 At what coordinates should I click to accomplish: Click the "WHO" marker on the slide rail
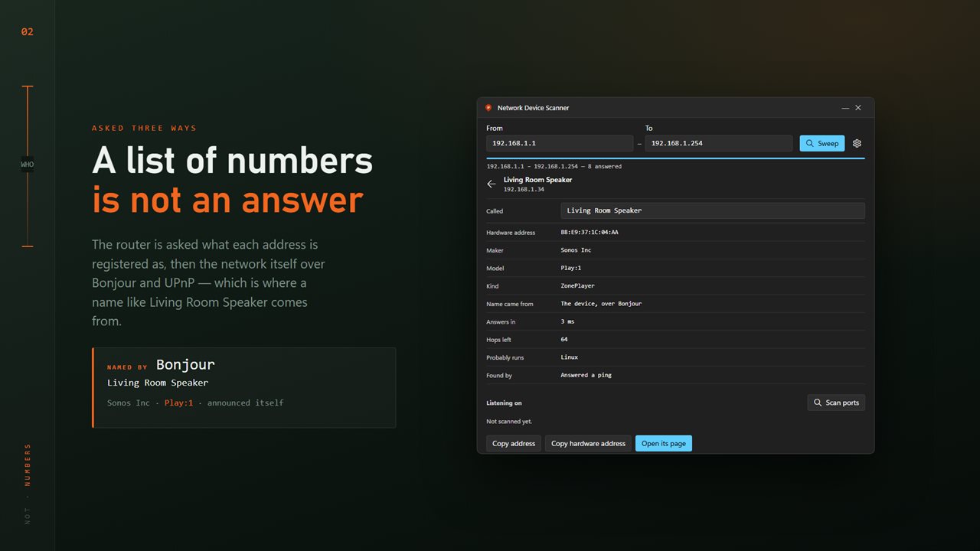point(28,165)
